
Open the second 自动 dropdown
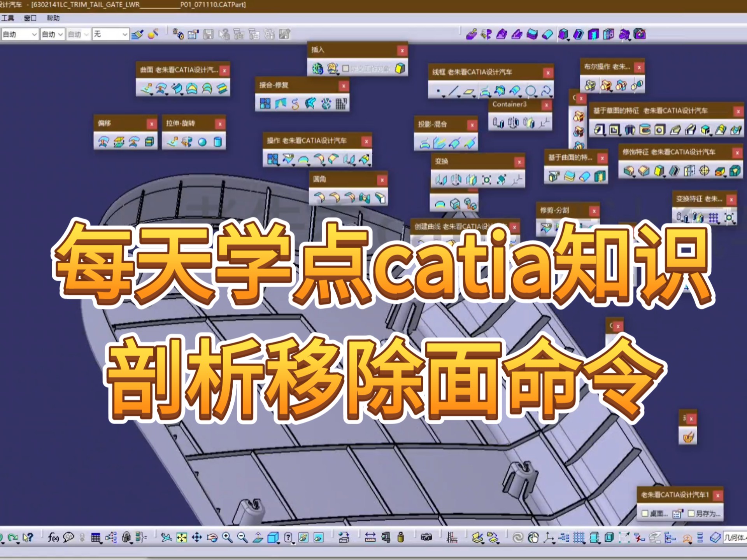(x=52, y=34)
